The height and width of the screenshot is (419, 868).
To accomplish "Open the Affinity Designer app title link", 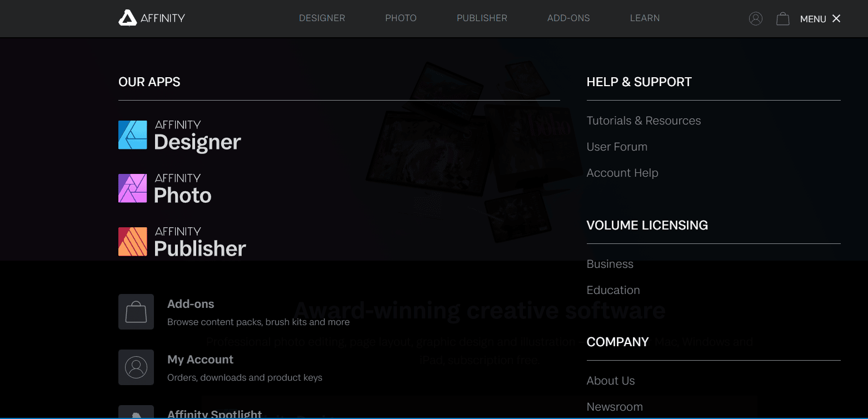I will coord(197,136).
